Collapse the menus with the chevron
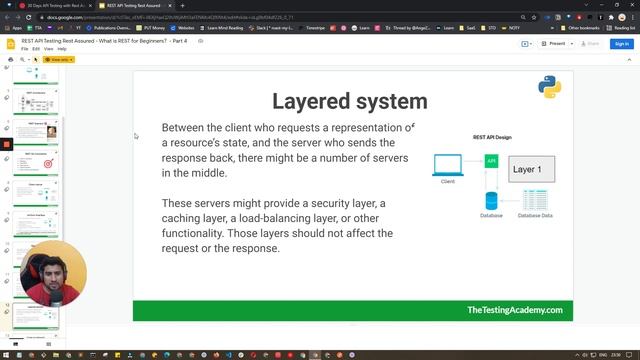This screenshot has width=640, height=360. coord(629,60)
